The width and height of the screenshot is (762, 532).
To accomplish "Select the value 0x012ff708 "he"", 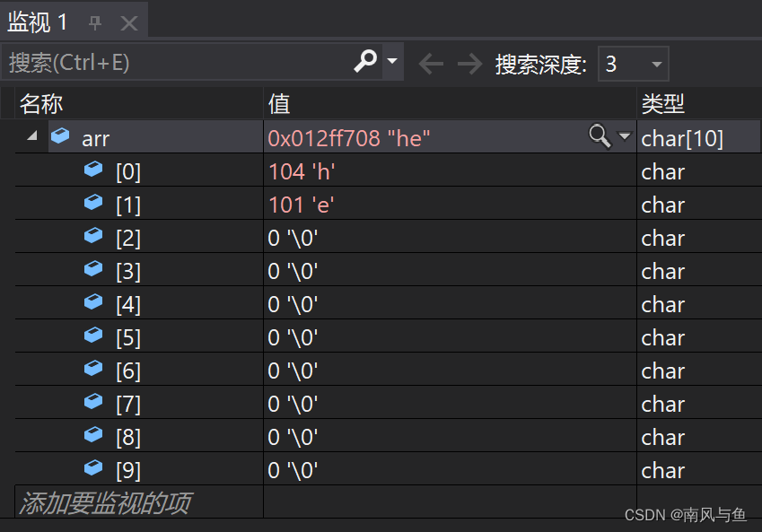I will click(x=348, y=138).
